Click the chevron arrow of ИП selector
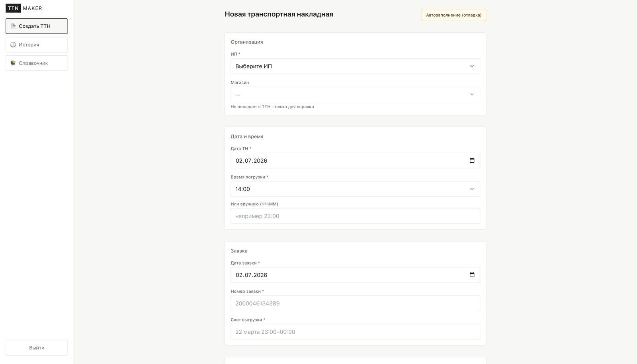This screenshot has height=364, width=637. click(x=472, y=66)
